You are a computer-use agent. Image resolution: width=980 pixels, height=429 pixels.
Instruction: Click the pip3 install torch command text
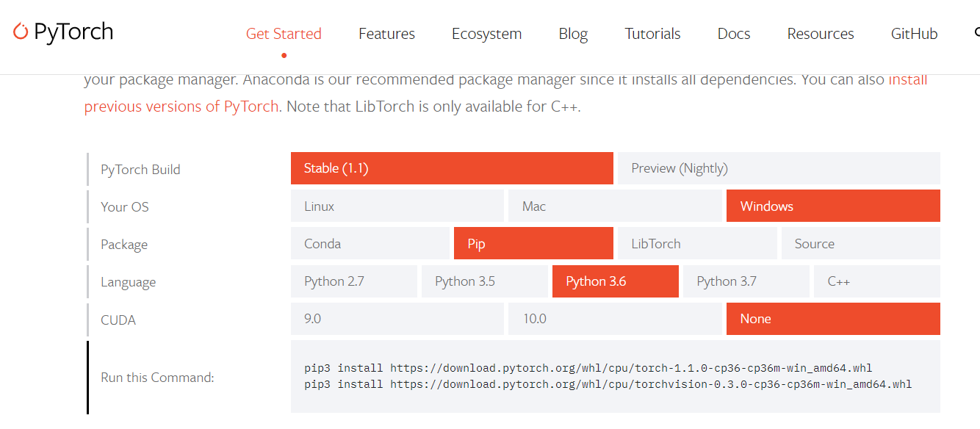[x=588, y=368]
